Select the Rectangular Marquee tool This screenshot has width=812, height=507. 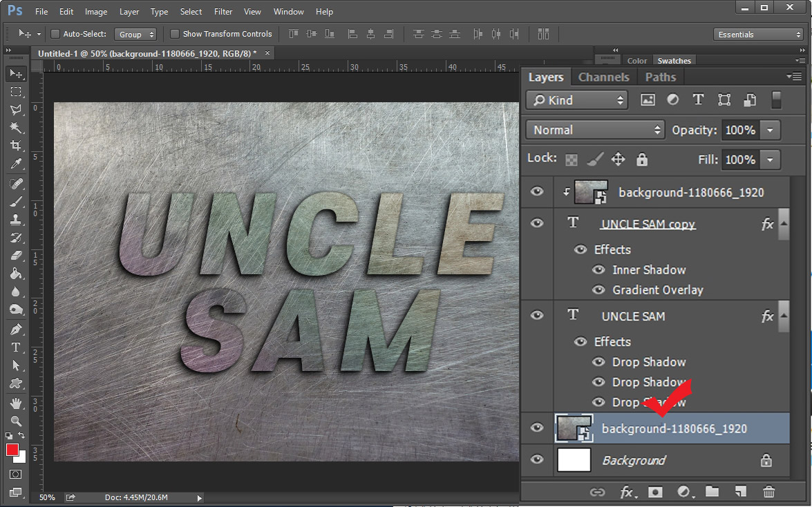click(x=16, y=92)
